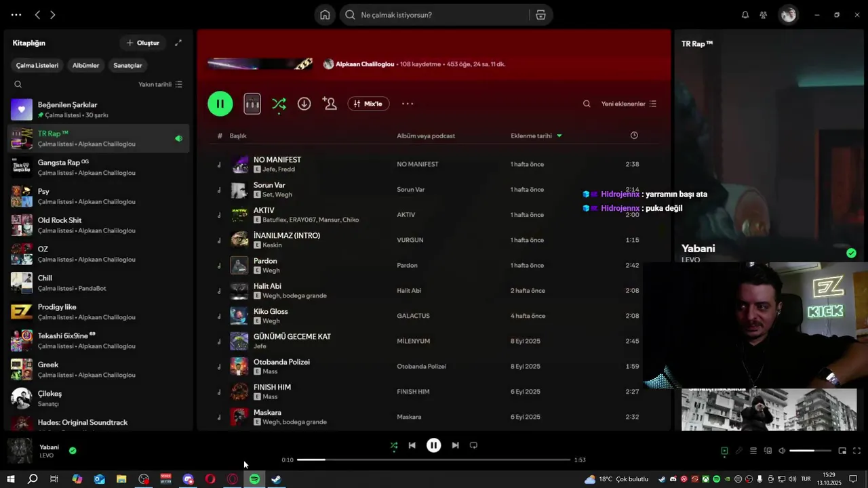Open the Psy playlist in the library
Image resolution: width=868 pixels, height=488 pixels.
click(98, 197)
